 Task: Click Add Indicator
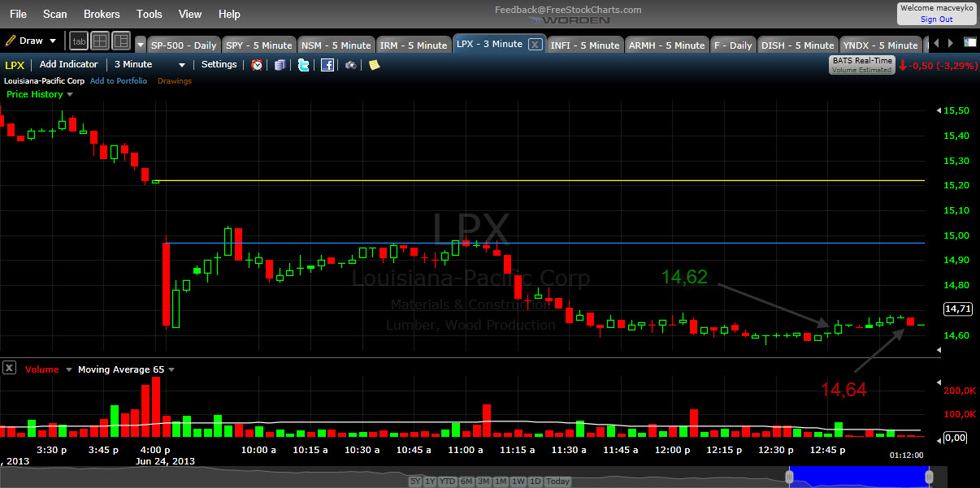[68, 64]
